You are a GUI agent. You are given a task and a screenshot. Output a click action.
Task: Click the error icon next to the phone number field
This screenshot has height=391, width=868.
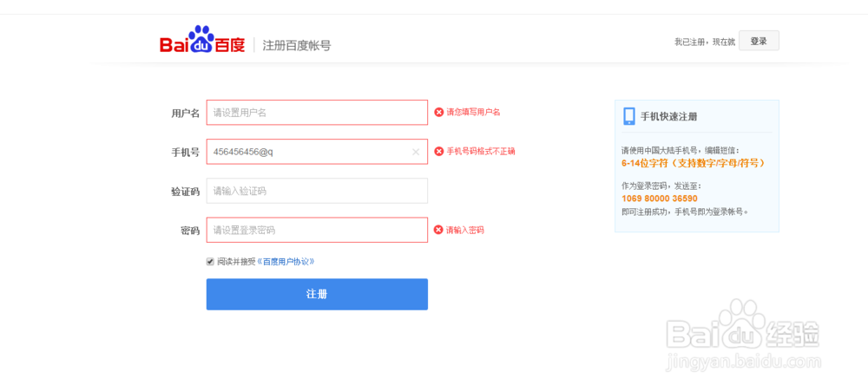coord(439,151)
